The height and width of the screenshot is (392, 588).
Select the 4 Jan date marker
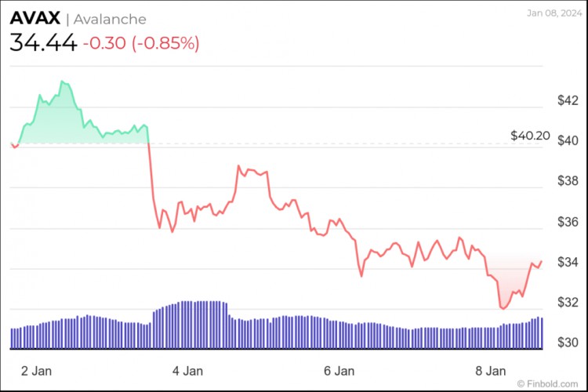(x=187, y=371)
